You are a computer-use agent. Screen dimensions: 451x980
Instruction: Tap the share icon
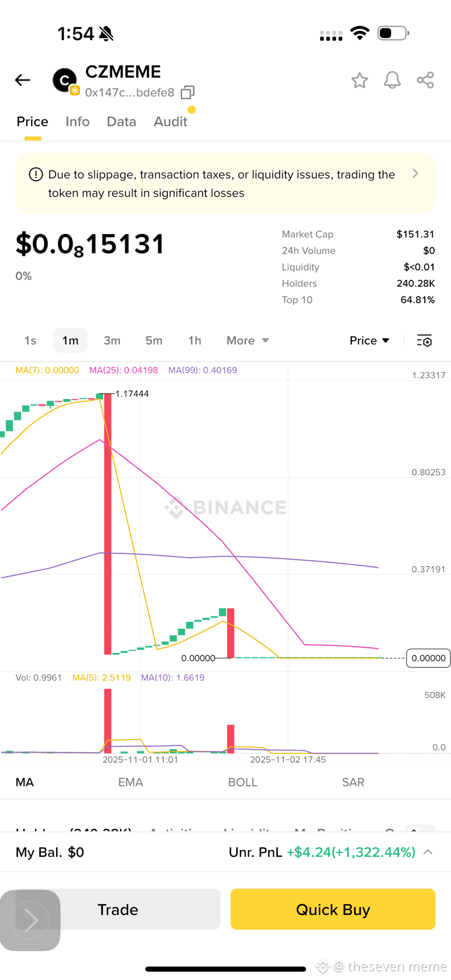(x=425, y=81)
